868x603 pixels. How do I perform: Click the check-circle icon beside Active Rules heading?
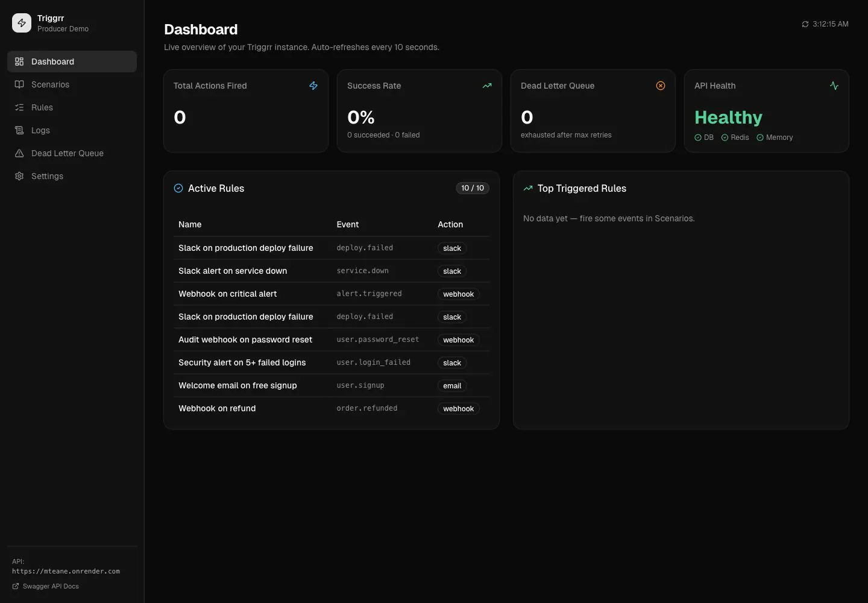(x=178, y=188)
